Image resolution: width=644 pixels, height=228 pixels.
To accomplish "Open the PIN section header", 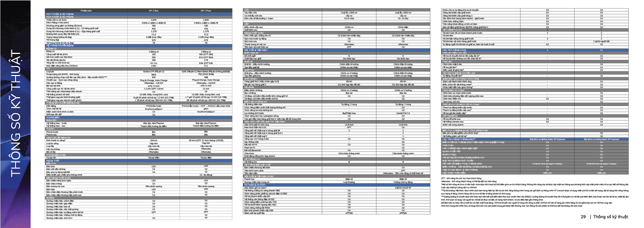I will 48,69.
